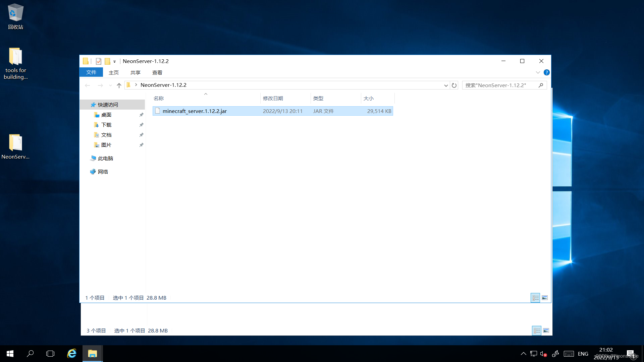Screen dimensions: 644x362
Task: Expand the ribbon with the chevron
Action: click(538, 72)
